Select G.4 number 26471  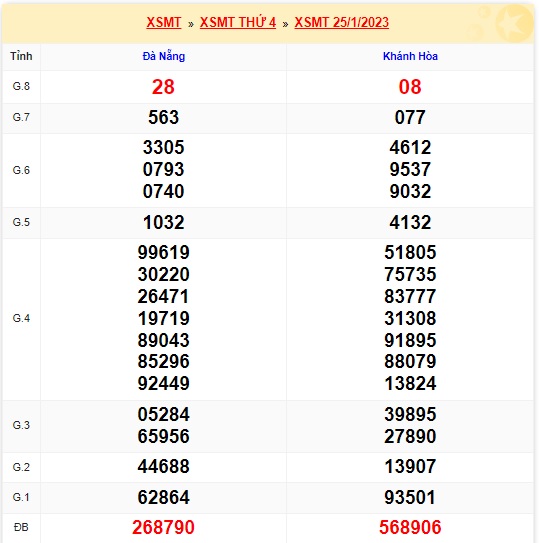pos(163,296)
